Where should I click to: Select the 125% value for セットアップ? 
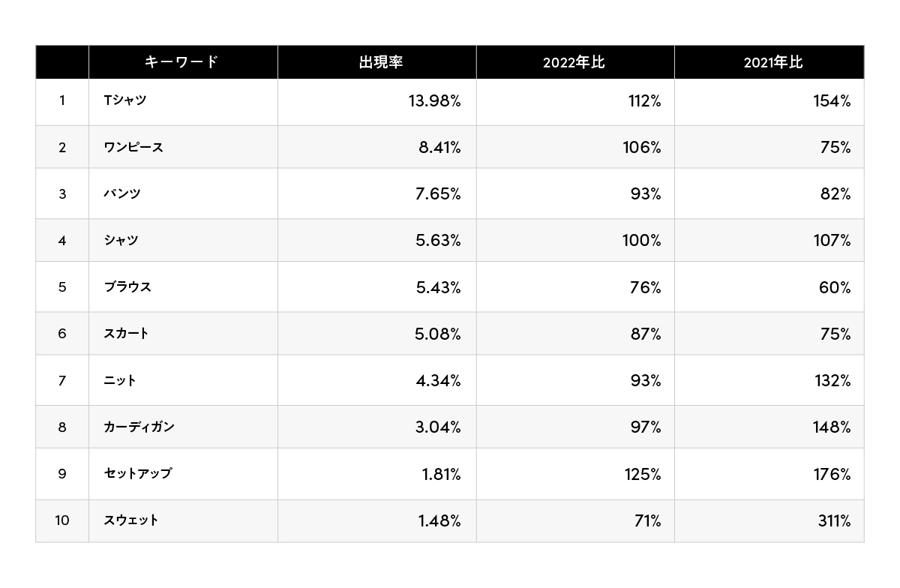(644, 474)
